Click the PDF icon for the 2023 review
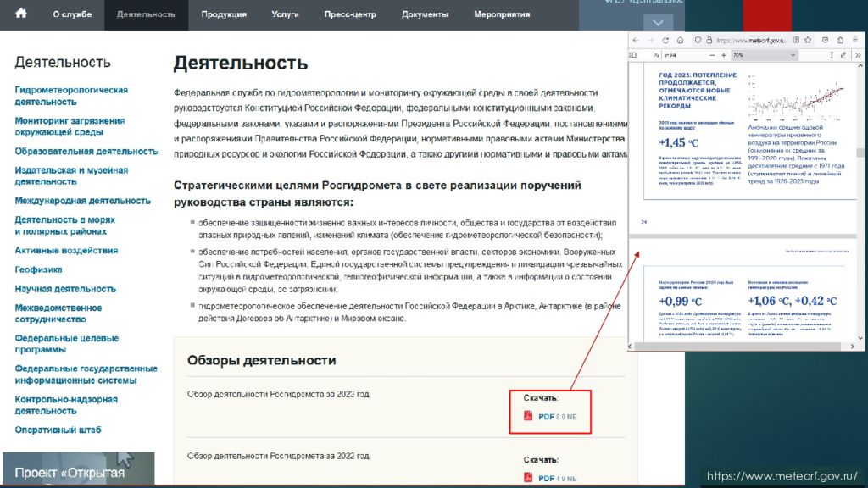Image resolution: width=868 pixels, height=488 pixels. click(x=528, y=415)
